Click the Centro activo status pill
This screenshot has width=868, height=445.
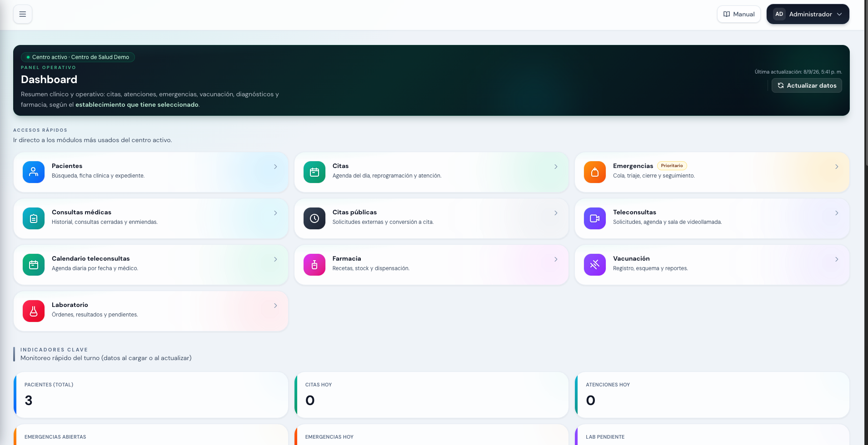[78, 57]
